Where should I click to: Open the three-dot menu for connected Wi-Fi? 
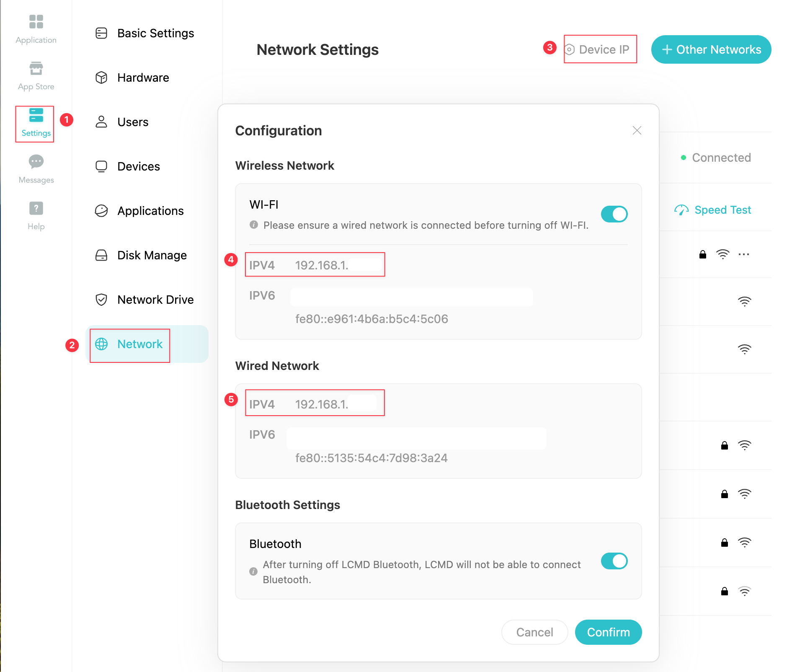tap(744, 254)
